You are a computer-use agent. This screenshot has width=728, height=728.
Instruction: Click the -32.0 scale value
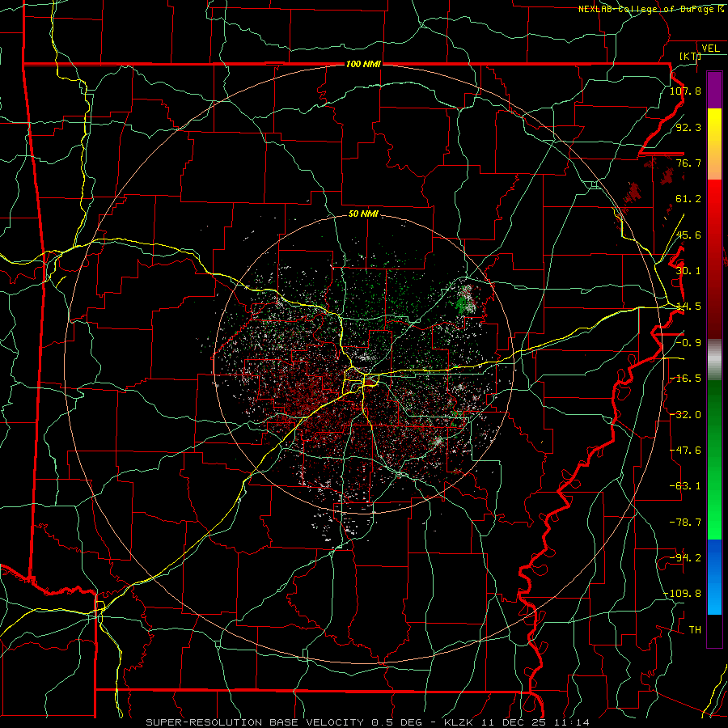685,415
